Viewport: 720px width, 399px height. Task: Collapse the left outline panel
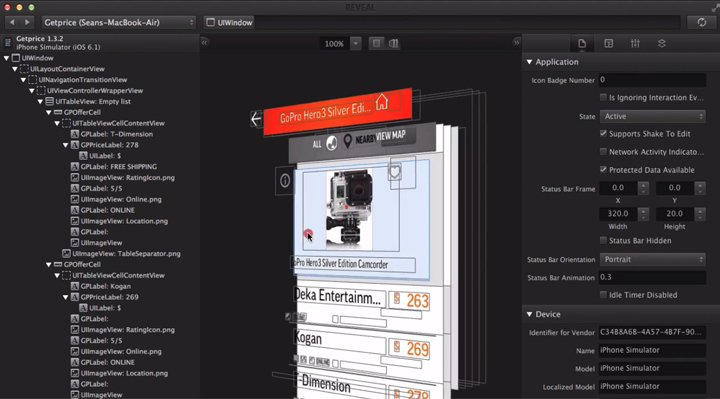coord(204,42)
